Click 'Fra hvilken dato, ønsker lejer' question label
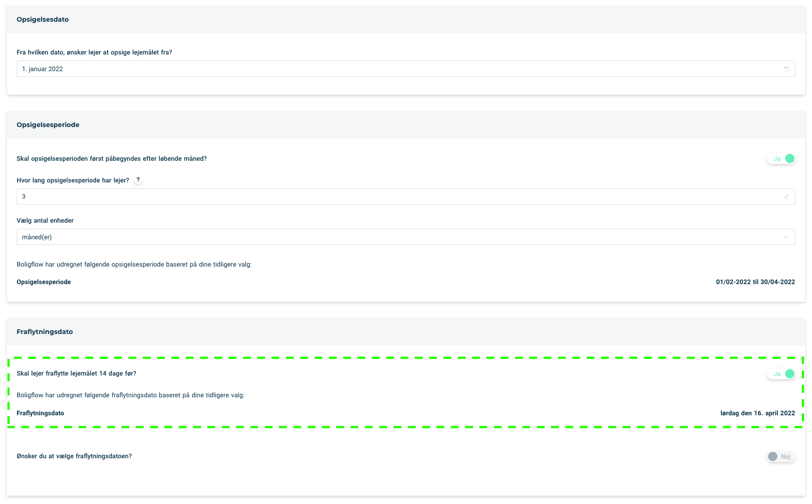The height and width of the screenshot is (504, 812). tap(94, 52)
